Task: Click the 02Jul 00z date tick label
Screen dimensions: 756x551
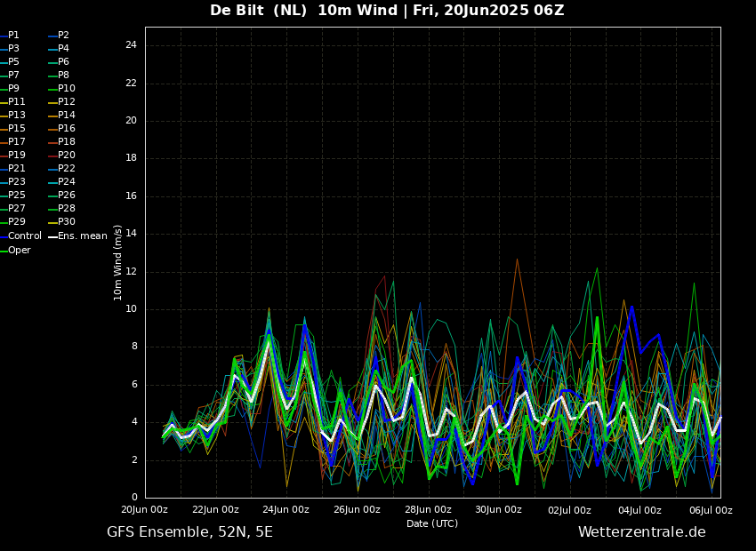Action: tap(569, 510)
